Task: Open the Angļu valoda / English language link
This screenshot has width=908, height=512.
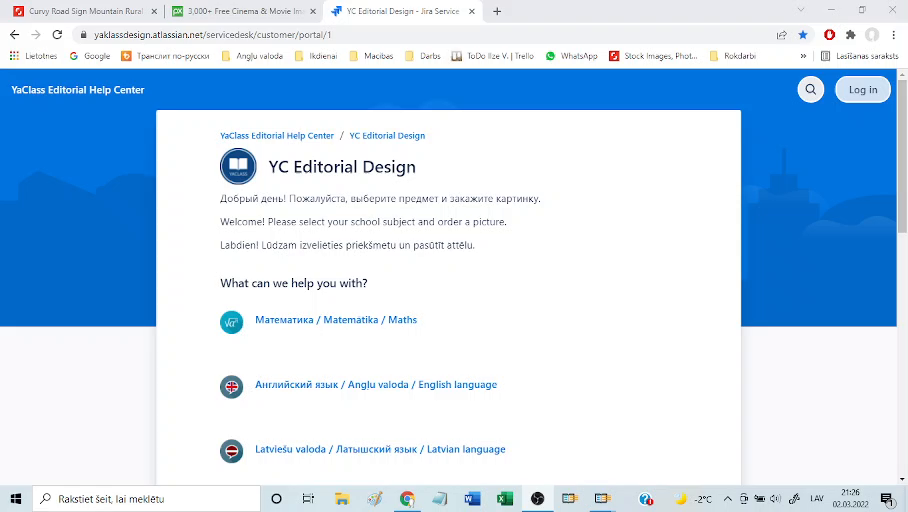Action: [x=376, y=385]
